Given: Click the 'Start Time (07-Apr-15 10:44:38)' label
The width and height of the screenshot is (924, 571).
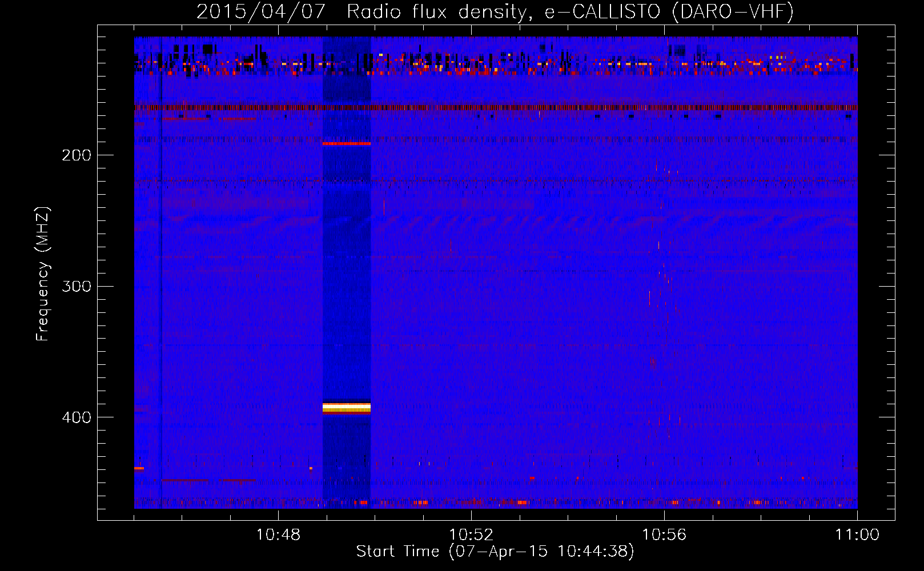Looking at the screenshot, I should coord(495,552).
